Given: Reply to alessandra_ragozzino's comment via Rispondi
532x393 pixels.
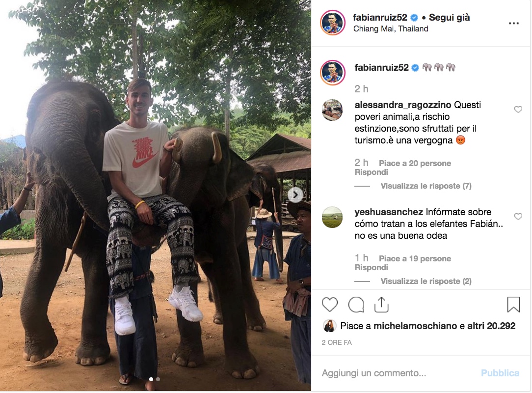Looking at the screenshot, I should coord(371,172).
